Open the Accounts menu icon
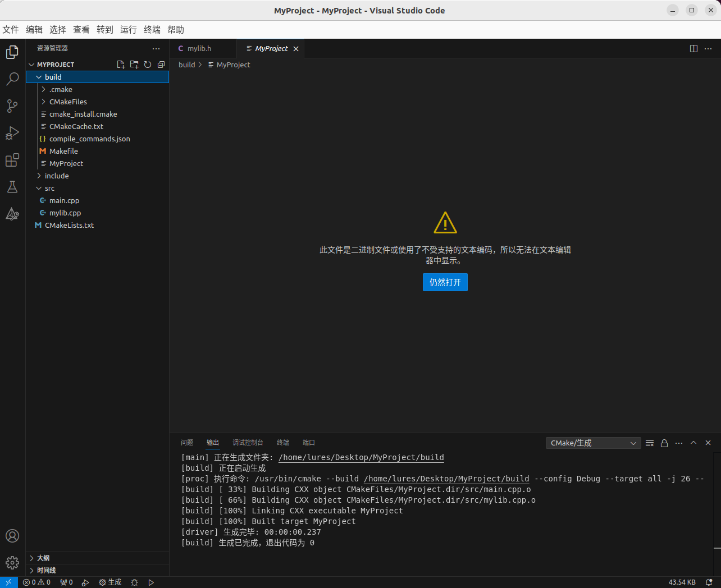The height and width of the screenshot is (588, 721). pyautogui.click(x=12, y=536)
